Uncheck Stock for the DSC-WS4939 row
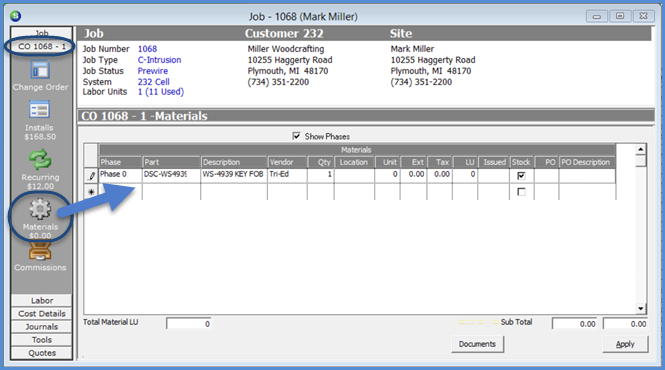Viewport: 665px width, 370px height. 521,176
